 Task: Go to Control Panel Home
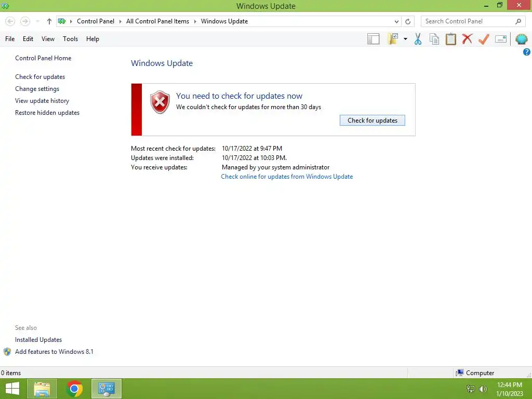pyautogui.click(x=43, y=58)
